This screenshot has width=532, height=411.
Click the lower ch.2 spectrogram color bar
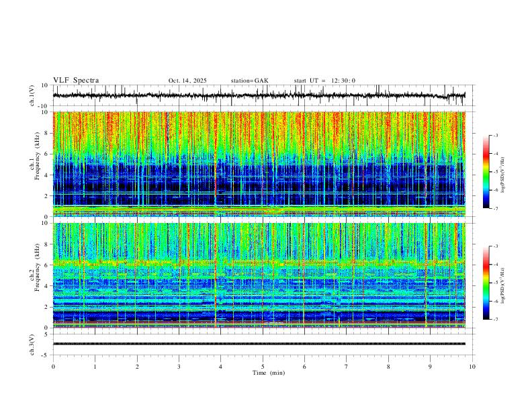coord(486,283)
